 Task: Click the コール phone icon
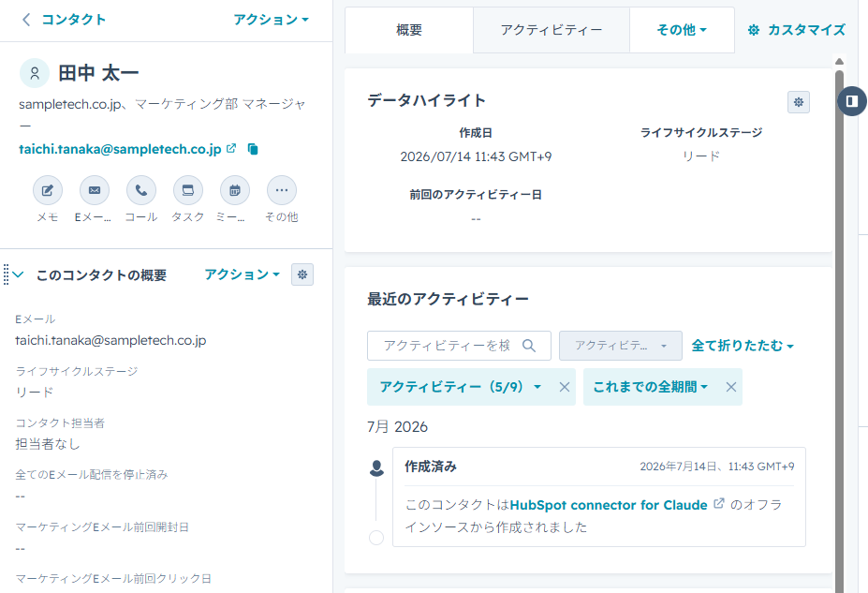tap(141, 190)
